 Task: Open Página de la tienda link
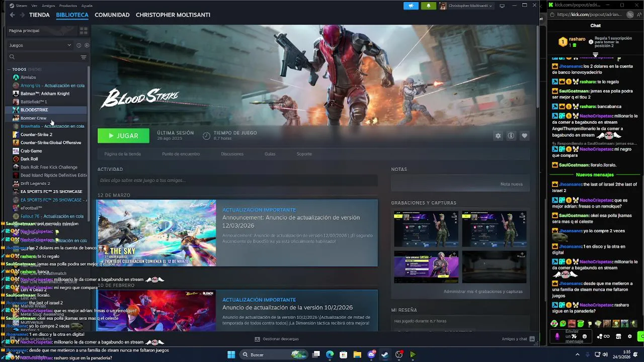[122, 154]
